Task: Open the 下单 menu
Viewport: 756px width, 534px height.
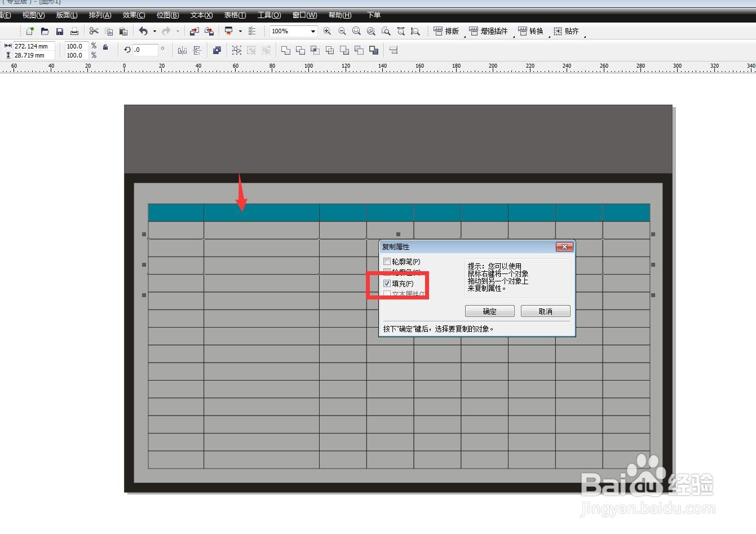Action: (x=373, y=15)
